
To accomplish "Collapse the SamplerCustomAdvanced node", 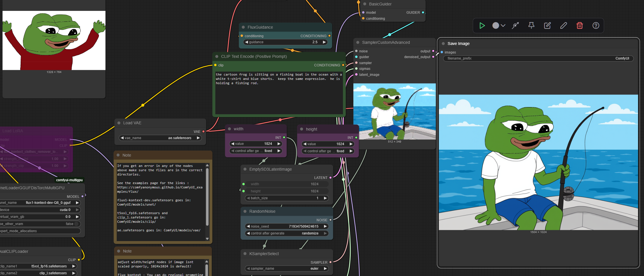I will coord(358,42).
